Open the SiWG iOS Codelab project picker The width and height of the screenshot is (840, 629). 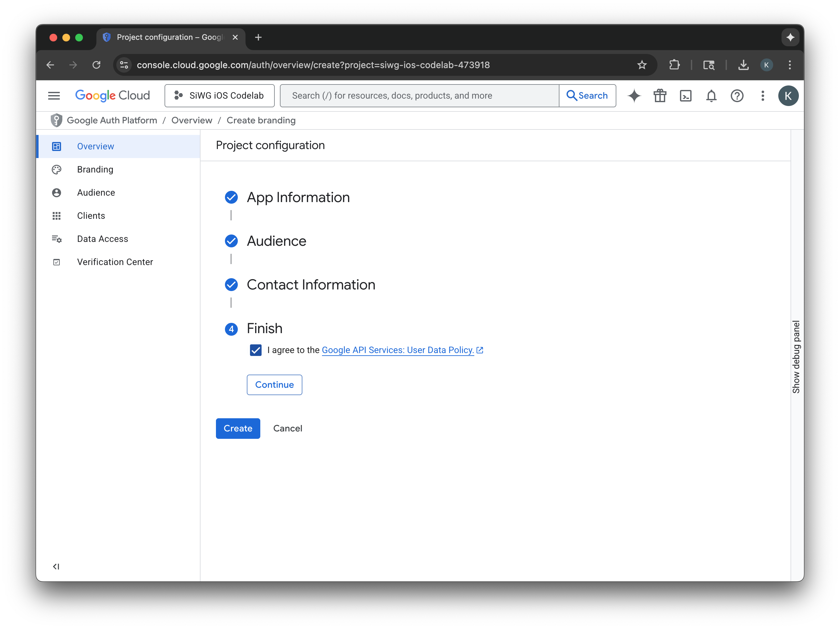click(219, 96)
